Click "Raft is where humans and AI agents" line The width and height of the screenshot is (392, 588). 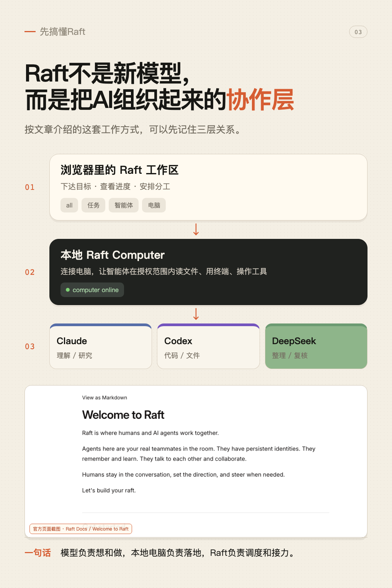point(150,433)
